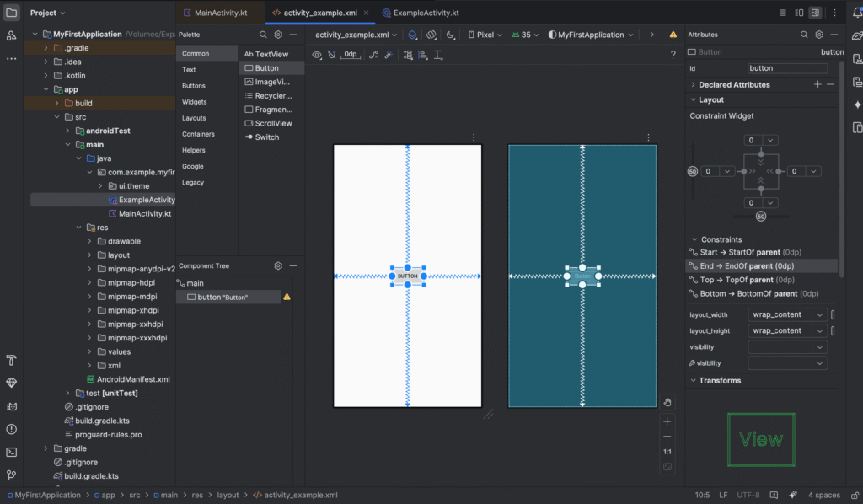Open the Build hammer tool window

coord(11,361)
